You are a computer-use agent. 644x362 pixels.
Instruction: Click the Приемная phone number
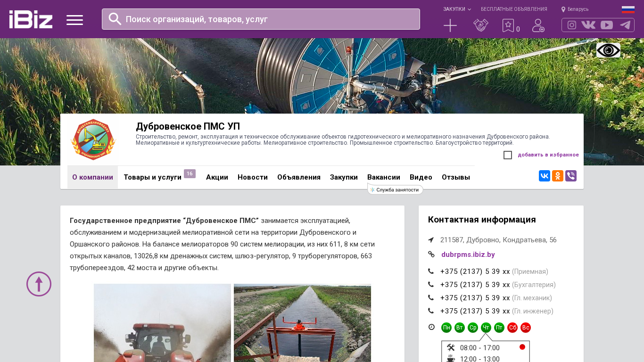475,271
